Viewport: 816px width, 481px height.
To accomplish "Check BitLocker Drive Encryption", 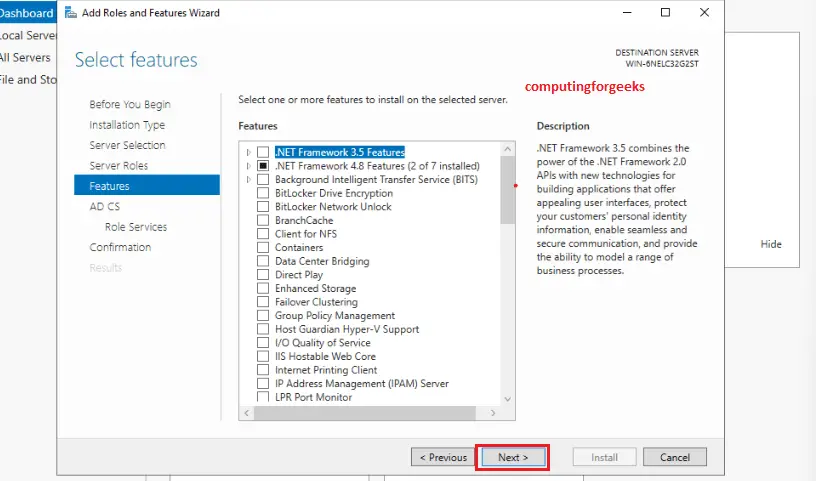I will pyautogui.click(x=263, y=193).
